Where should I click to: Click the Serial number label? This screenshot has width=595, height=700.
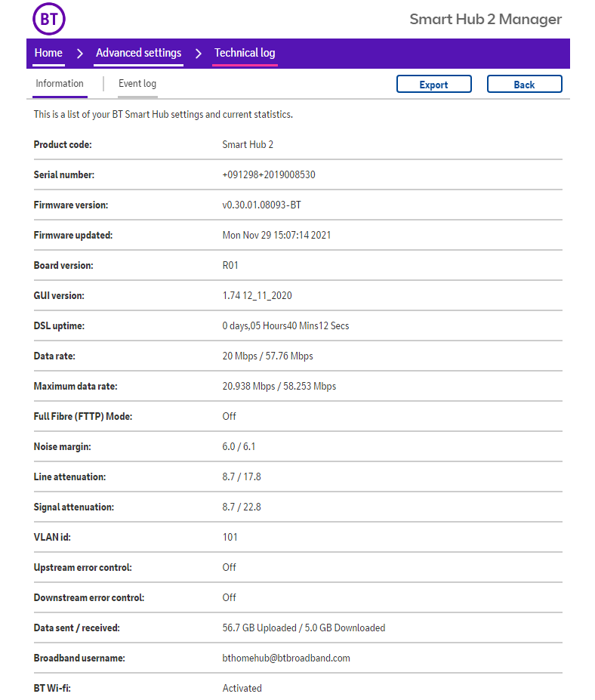pos(64,174)
